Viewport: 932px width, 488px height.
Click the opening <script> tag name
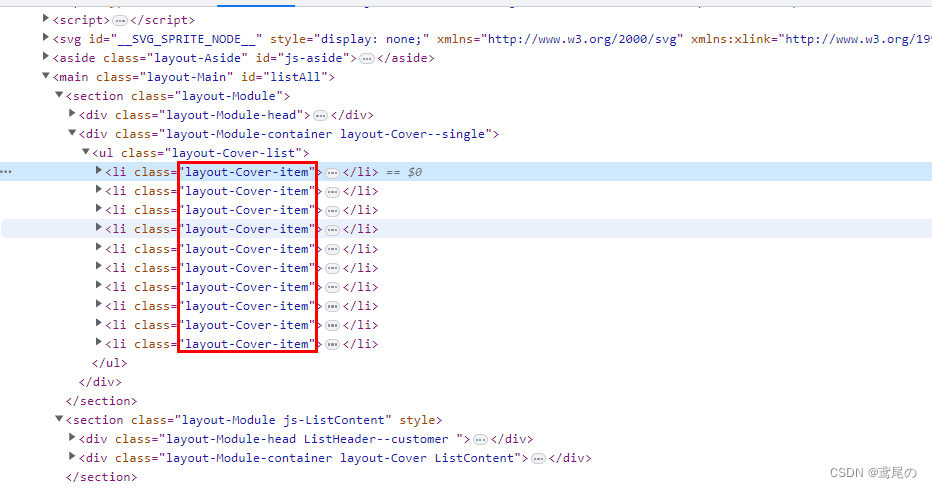pos(81,20)
